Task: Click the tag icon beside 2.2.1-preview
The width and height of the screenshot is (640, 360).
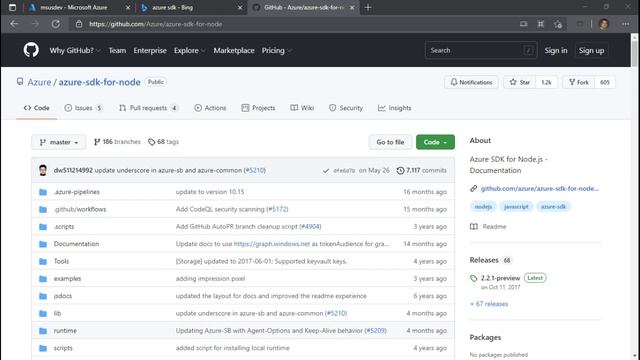Action: point(473,278)
